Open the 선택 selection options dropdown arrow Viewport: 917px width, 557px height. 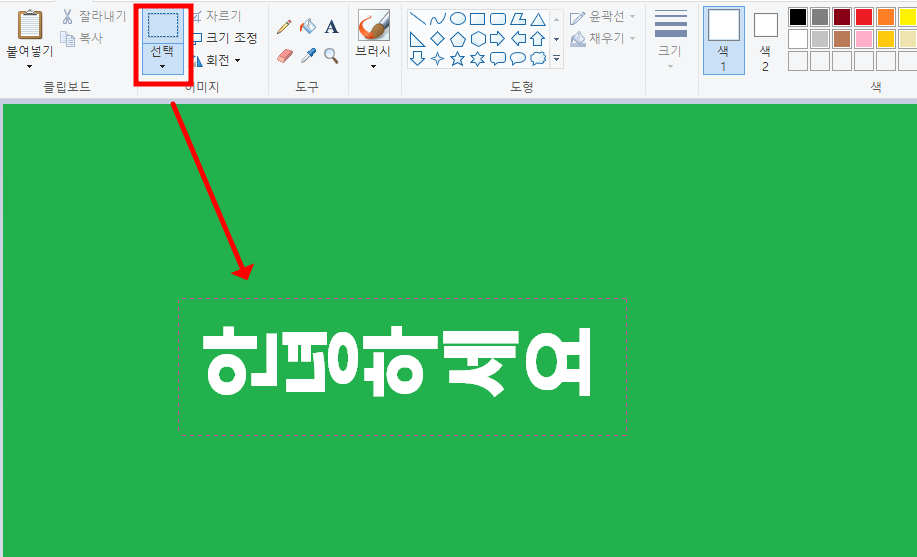(x=163, y=66)
